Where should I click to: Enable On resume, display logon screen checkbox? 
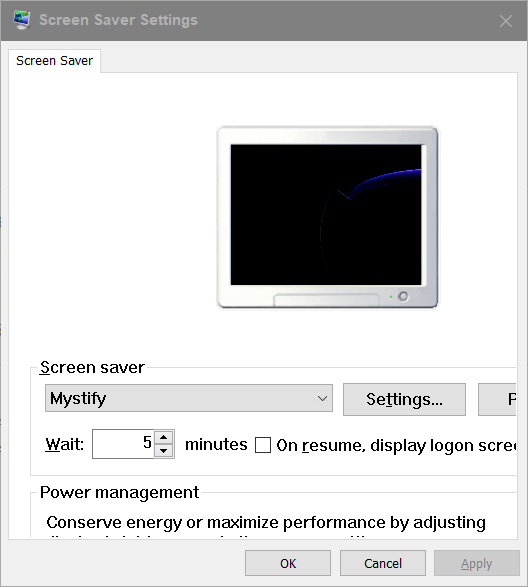[263, 445]
